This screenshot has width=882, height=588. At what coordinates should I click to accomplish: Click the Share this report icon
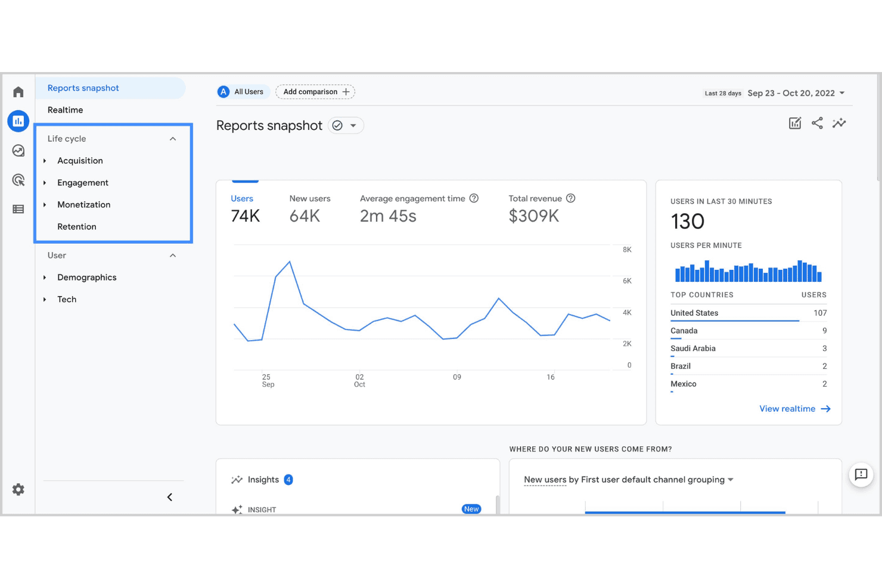click(817, 123)
